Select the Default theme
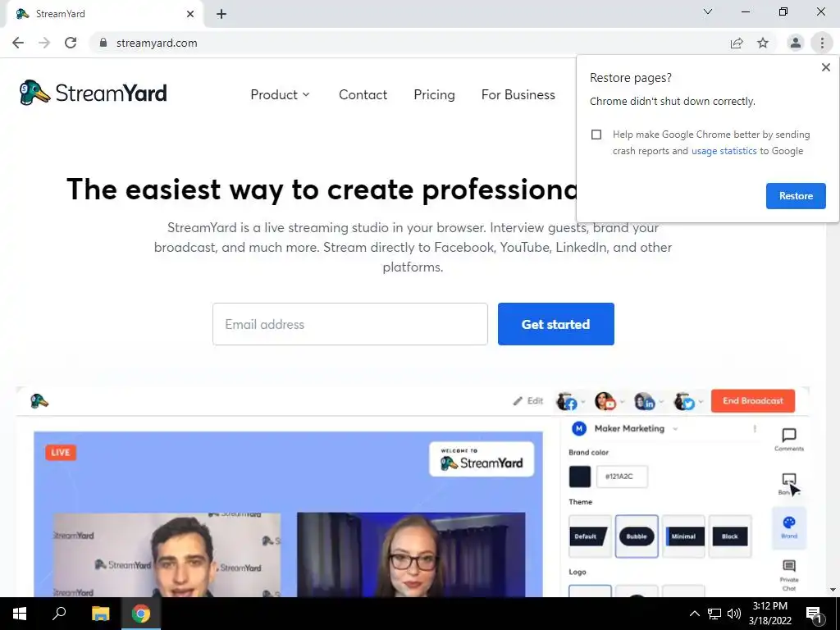This screenshot has height=630, width=840. pyautogui.click(x=590, y=536)
